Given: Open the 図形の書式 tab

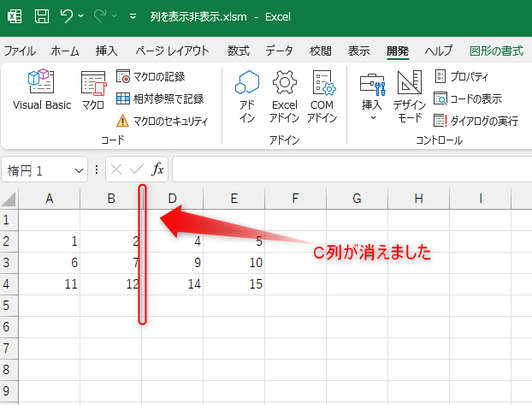Looking at the screenshot, I should 496,51.
